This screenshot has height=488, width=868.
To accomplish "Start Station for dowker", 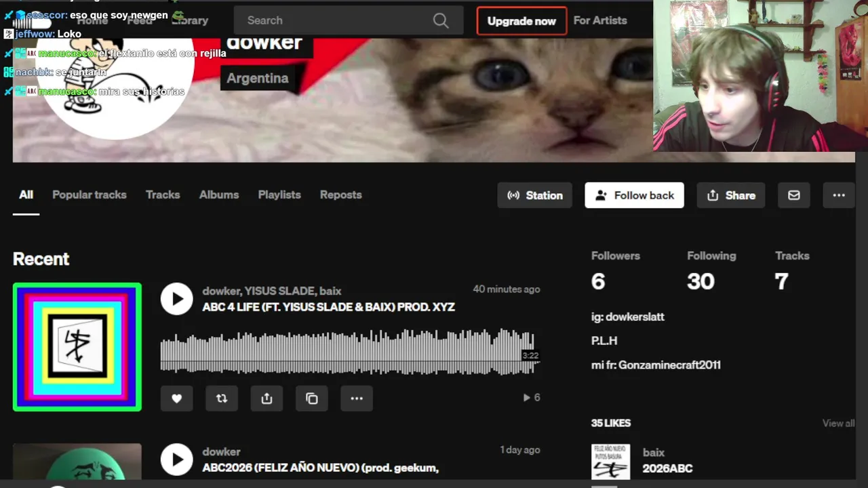I will coord(535,195).
